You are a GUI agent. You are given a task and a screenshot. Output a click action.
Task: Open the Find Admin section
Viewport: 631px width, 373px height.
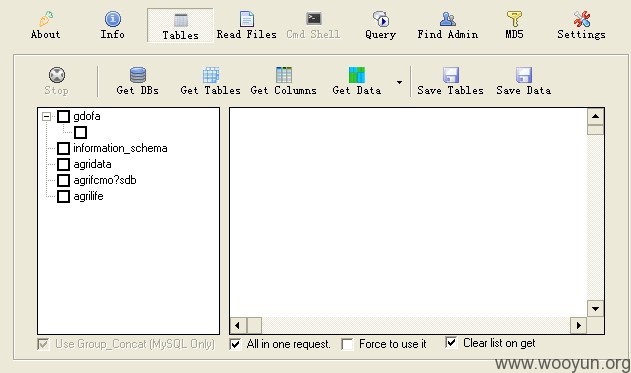pos(447,25)
